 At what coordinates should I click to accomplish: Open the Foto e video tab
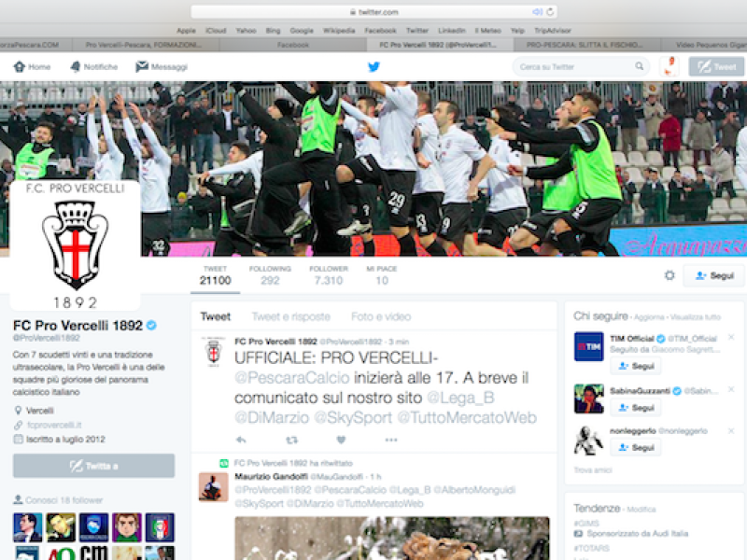(380, 316)
